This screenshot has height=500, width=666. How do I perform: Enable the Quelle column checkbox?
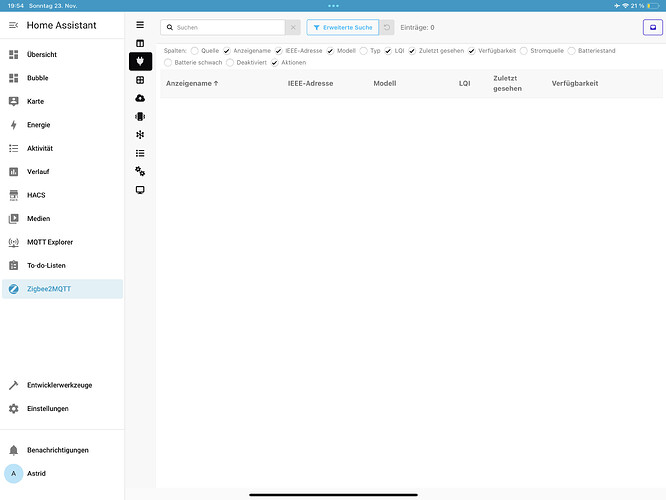coord(195,50)
